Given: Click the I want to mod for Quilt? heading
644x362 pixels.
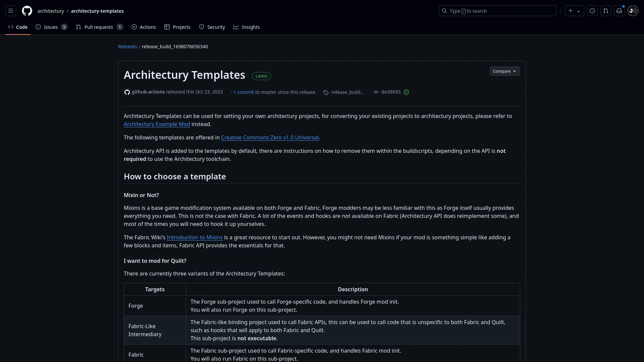Looking at the screenshot, I should click(155, 261).
